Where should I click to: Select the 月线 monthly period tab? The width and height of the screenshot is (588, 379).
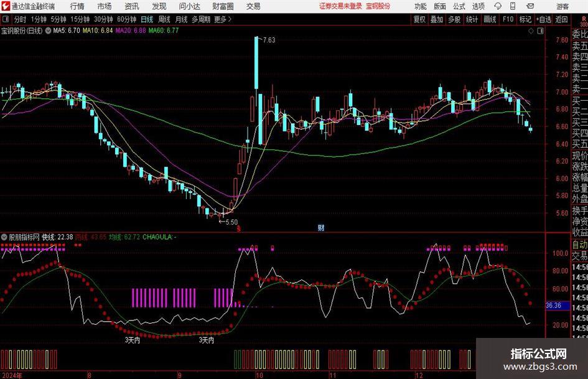(x=181, y=19)
